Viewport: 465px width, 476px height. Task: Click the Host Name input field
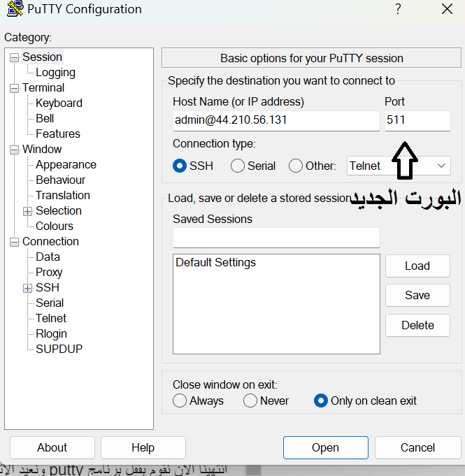[276, 120]
